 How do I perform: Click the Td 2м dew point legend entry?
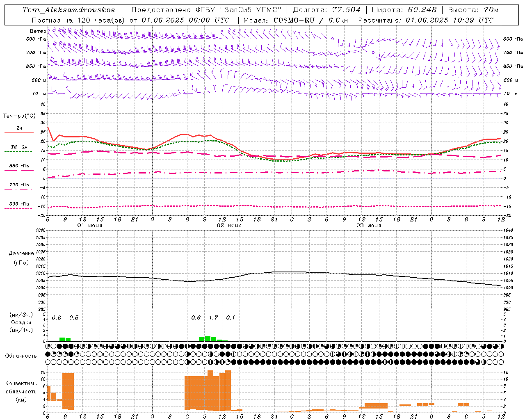click(19, 147)
